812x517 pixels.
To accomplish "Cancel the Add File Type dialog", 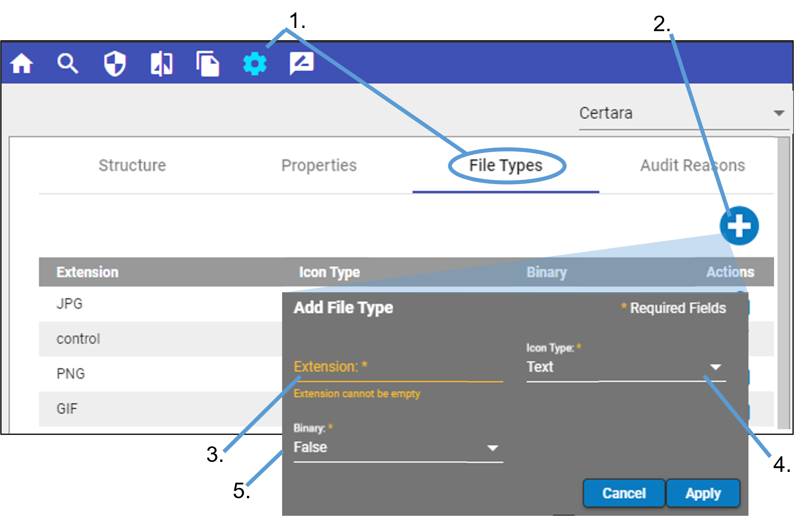I will [624, 493].
